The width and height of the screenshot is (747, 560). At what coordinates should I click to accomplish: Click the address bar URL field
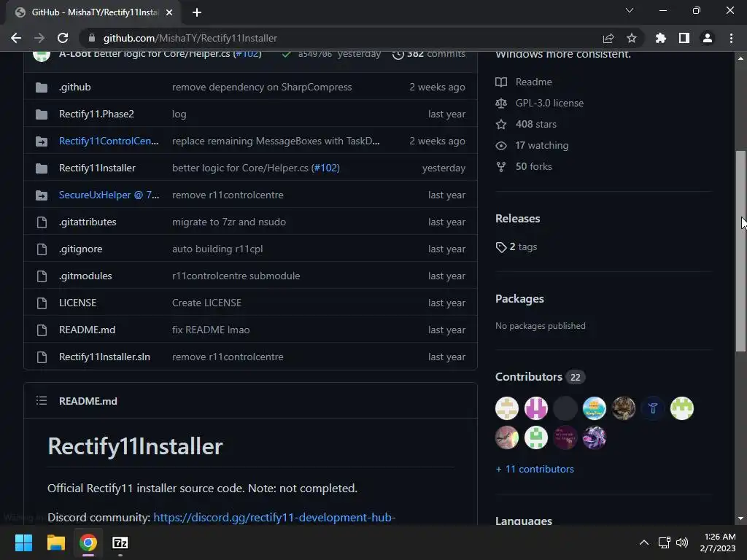[x=343, y=38]
